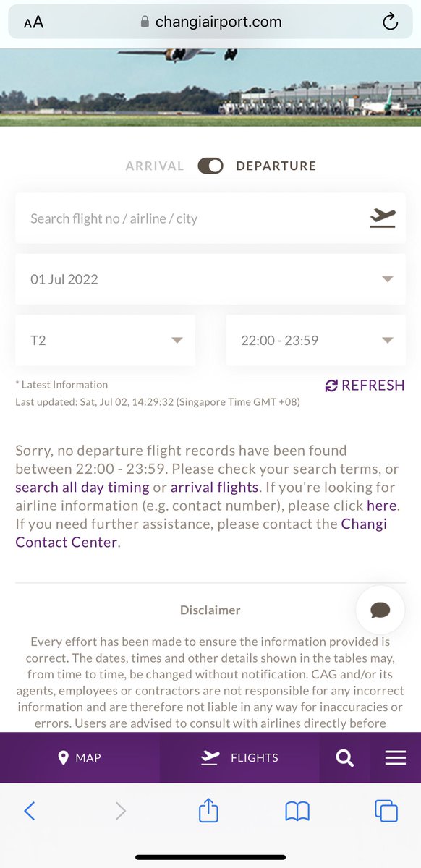
Task: Open the AA text size menu
Action: tap(33, 22)
